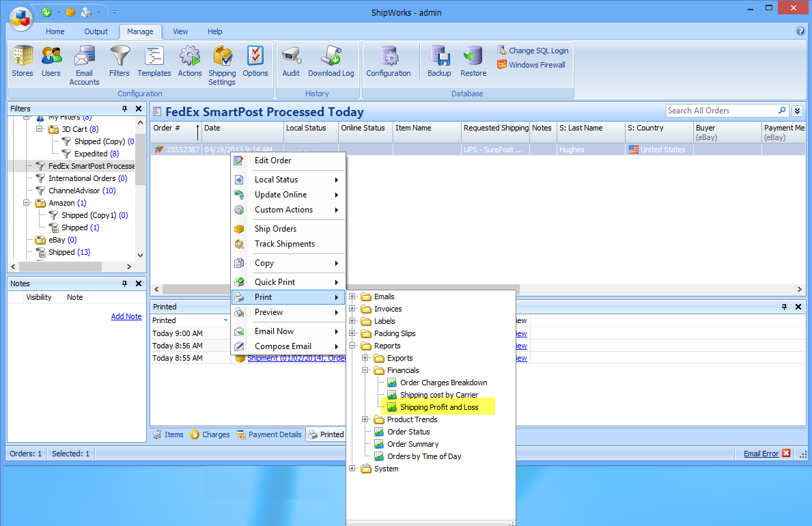Switch to the Charges tab
Screen dimensions: 812x526
pyautogui.click(x=210, y=434)
